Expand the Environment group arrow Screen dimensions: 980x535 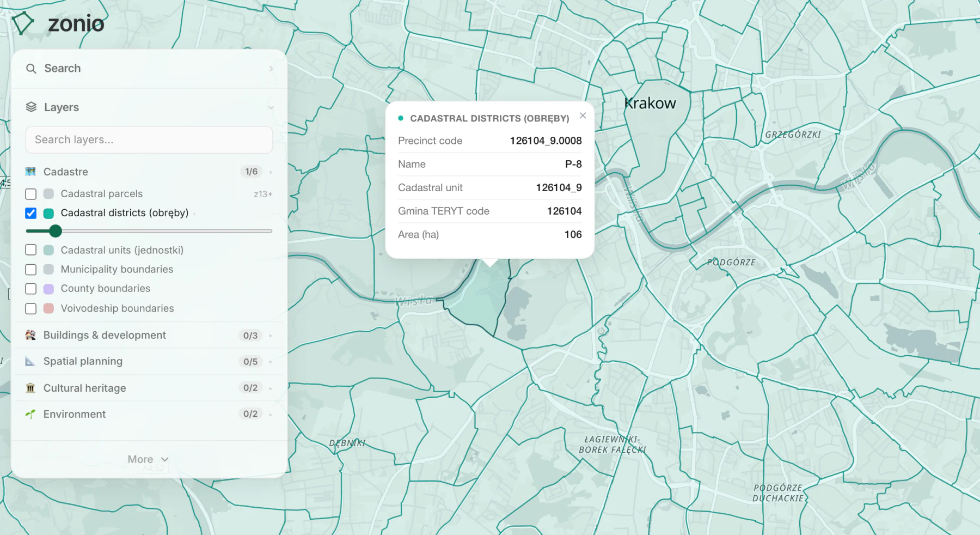[x=271, y=414]
